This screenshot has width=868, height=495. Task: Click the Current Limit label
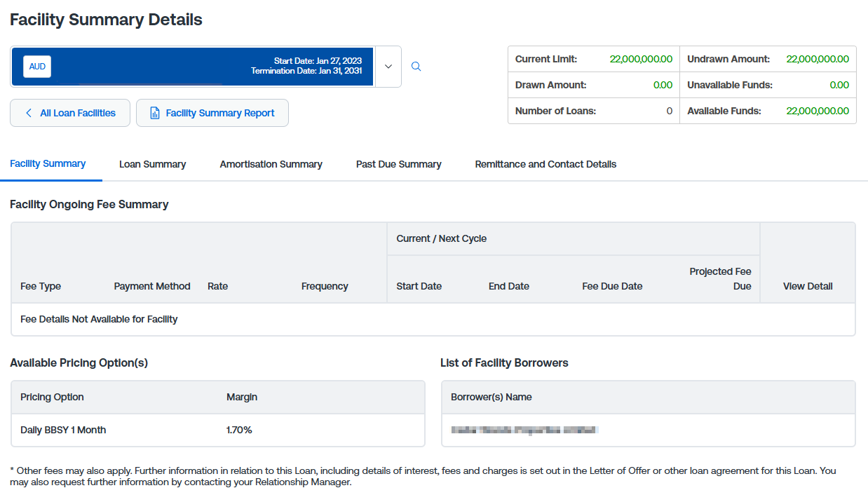pyautogui.click(x=546, y=59)
